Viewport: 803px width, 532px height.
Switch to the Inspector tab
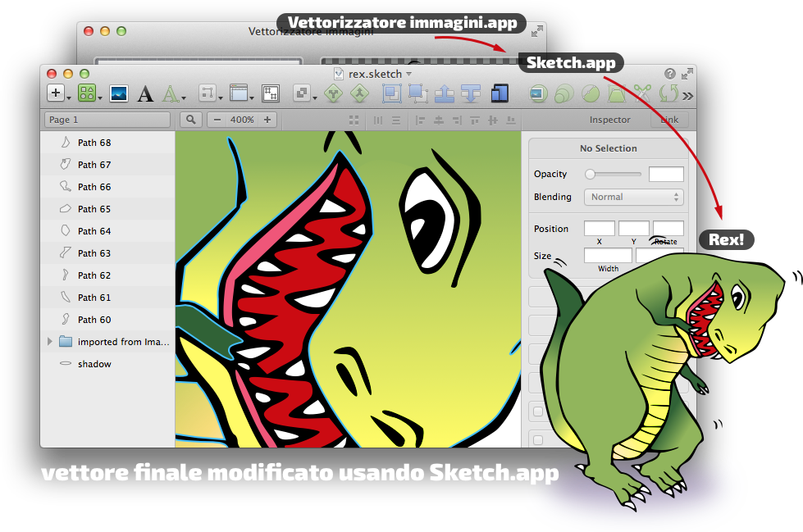(x=609, y=120)
